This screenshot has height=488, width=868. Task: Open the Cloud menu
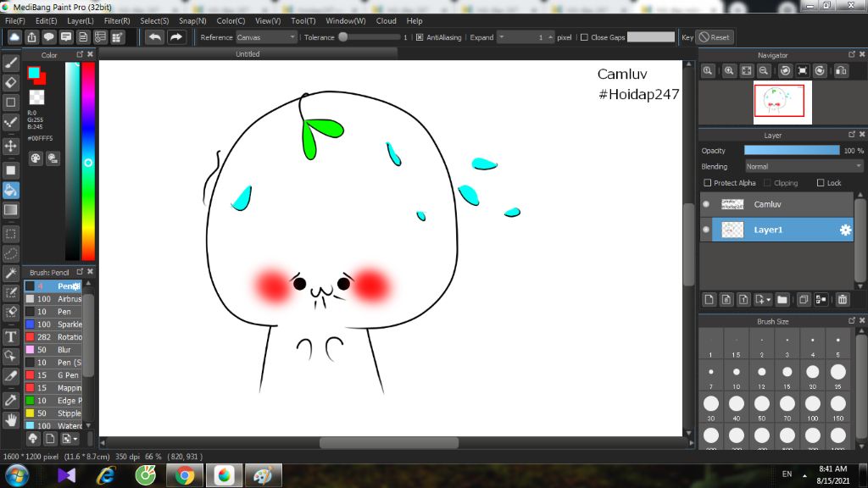coord(386,20)
